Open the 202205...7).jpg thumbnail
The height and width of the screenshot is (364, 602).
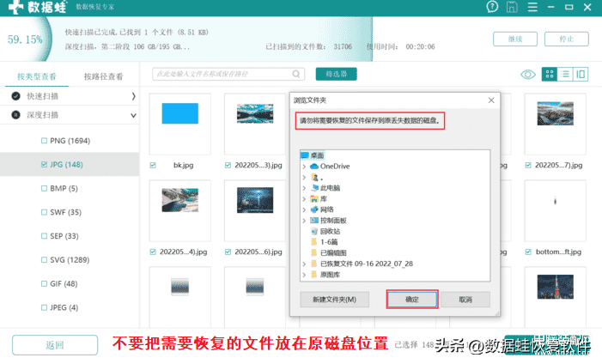[555, 113]
